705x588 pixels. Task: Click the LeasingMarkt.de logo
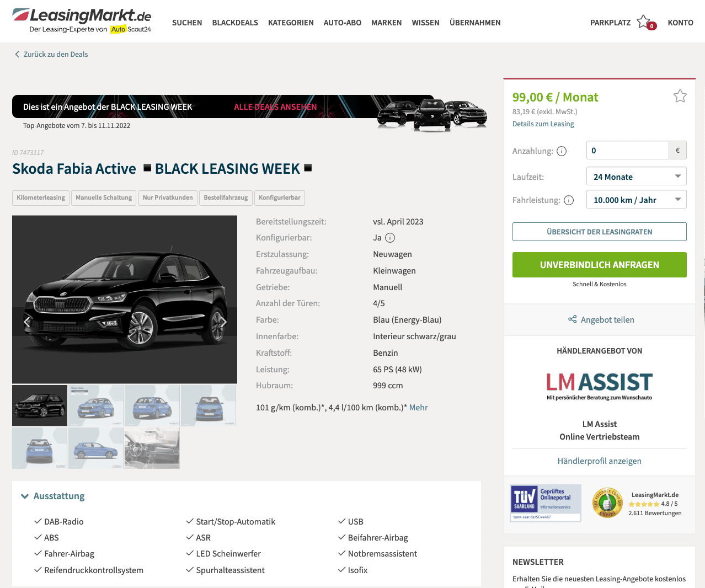pyautogui.click(x=82, y=21)
